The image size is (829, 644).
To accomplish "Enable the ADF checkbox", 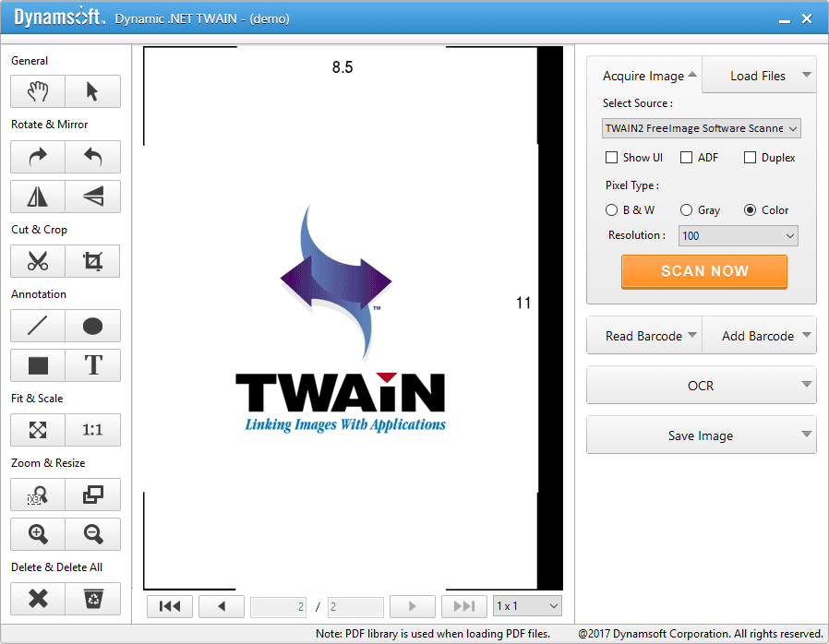I will pyautogui.click(x=686, y=158).
